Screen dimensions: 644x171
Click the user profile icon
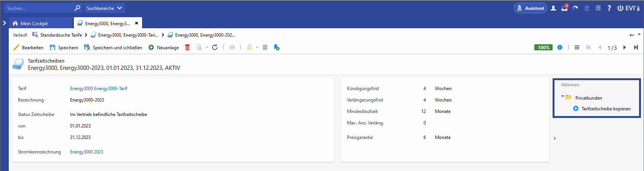click(x=553, y=8)
